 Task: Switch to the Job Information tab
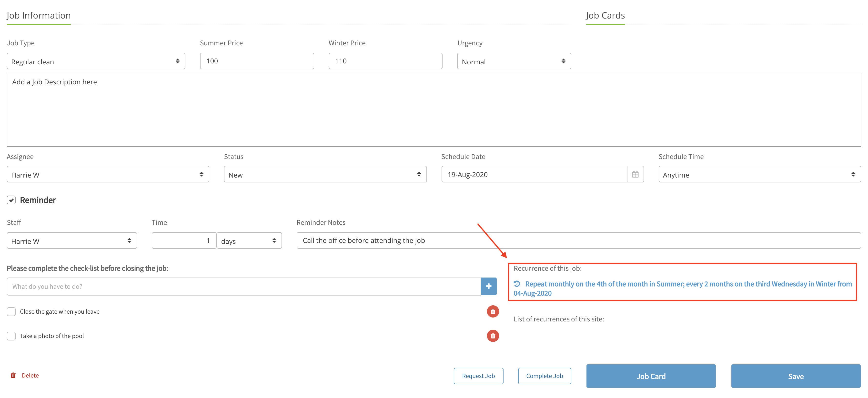39,16
